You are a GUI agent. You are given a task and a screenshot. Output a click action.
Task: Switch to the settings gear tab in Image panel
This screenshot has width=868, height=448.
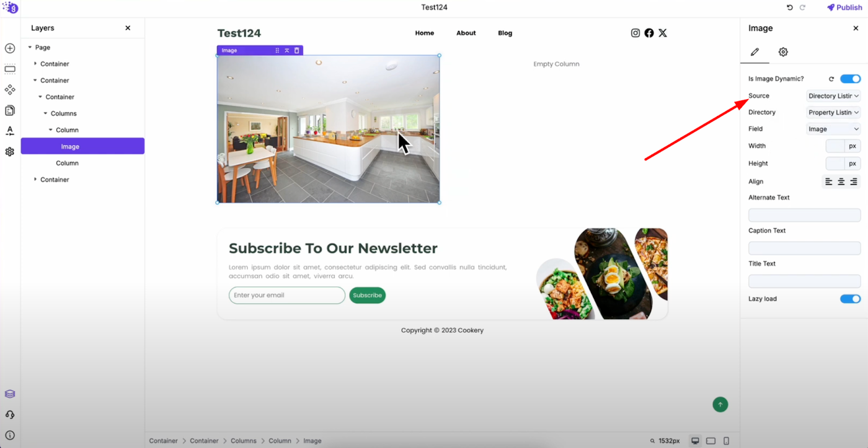(x=783, y=52)
